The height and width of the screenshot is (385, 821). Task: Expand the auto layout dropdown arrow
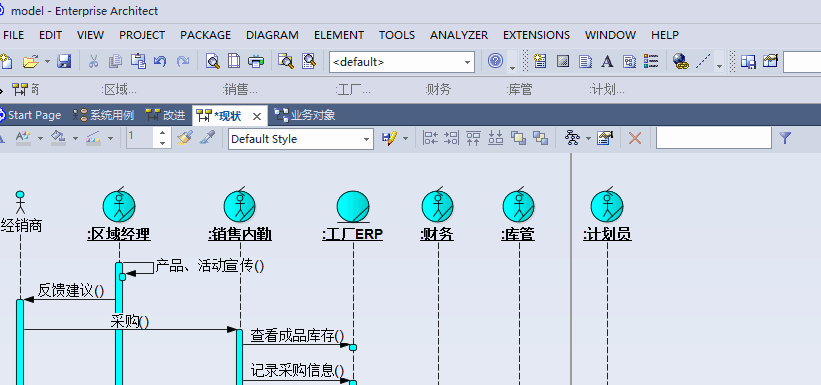588,139
